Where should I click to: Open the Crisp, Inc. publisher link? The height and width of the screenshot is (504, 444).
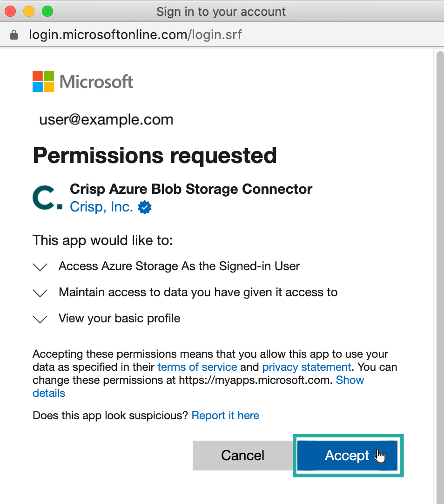(101, 207)
